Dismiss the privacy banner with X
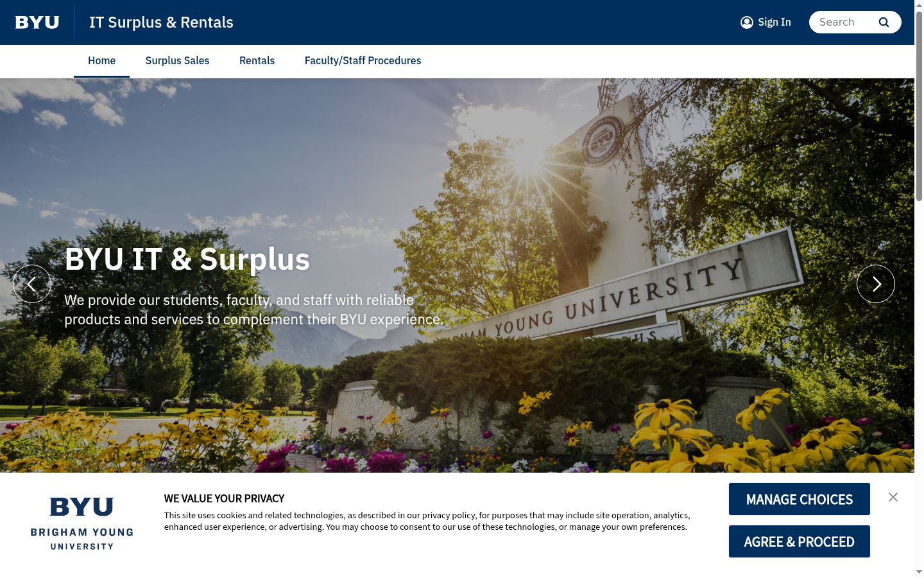Screen dimensions: 924x578 point(893,497)
